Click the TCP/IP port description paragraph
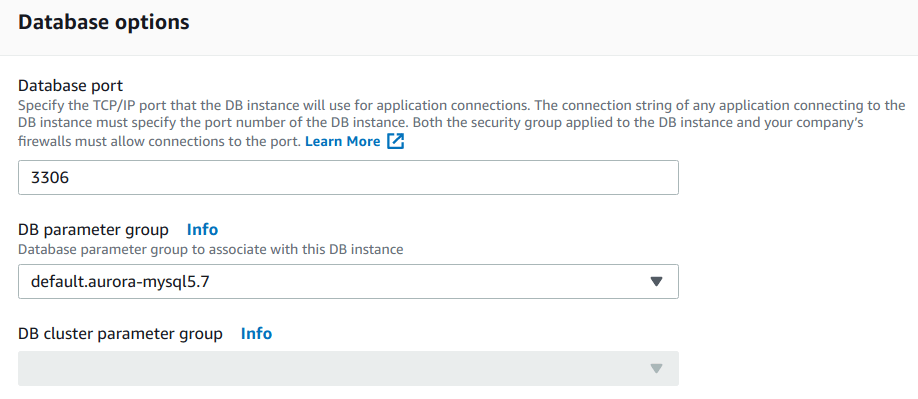This screenshot has width=918, height=399. [x=461, y=123]
